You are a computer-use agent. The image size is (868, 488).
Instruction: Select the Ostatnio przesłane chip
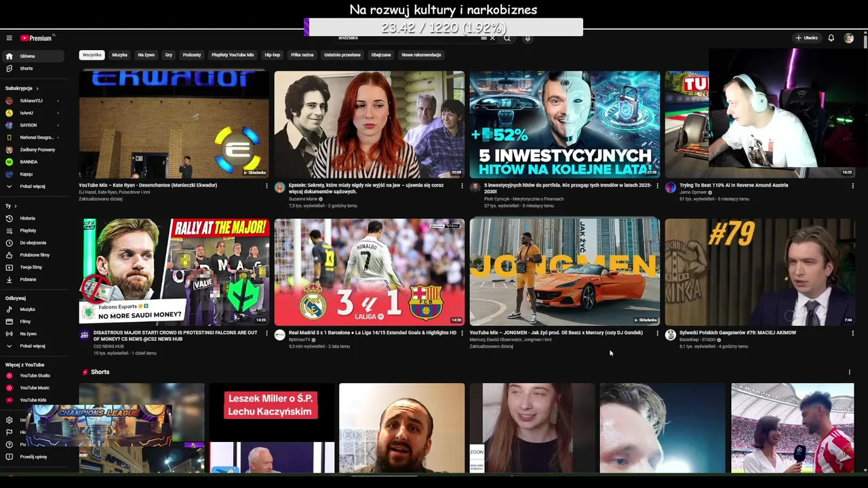pos(342,55)
